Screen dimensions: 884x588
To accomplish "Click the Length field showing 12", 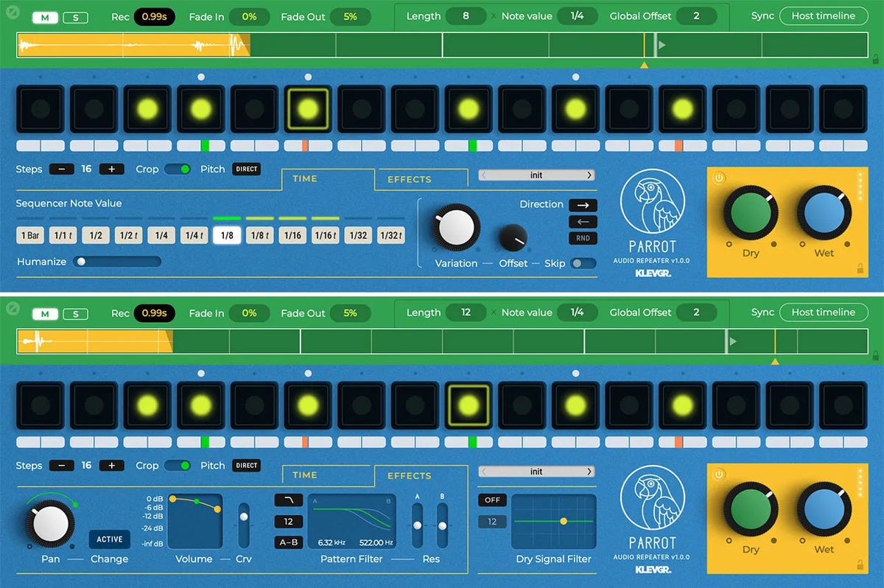I will (x=466, y=312).
